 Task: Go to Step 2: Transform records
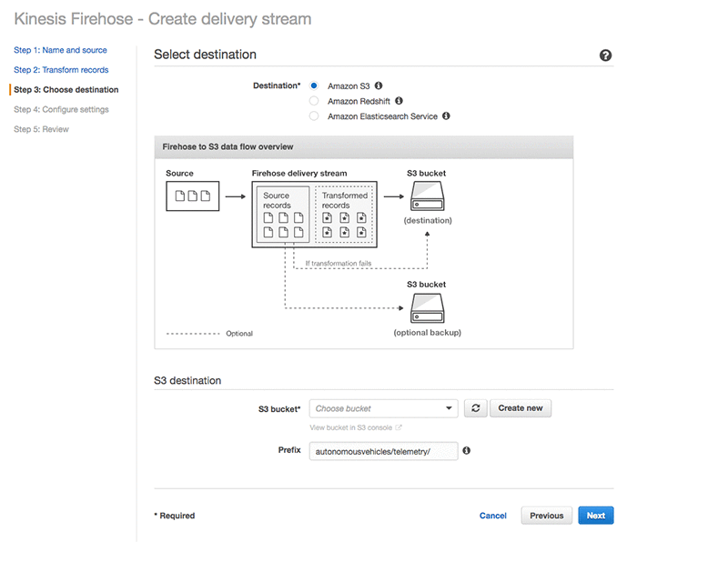click(61, 70)
